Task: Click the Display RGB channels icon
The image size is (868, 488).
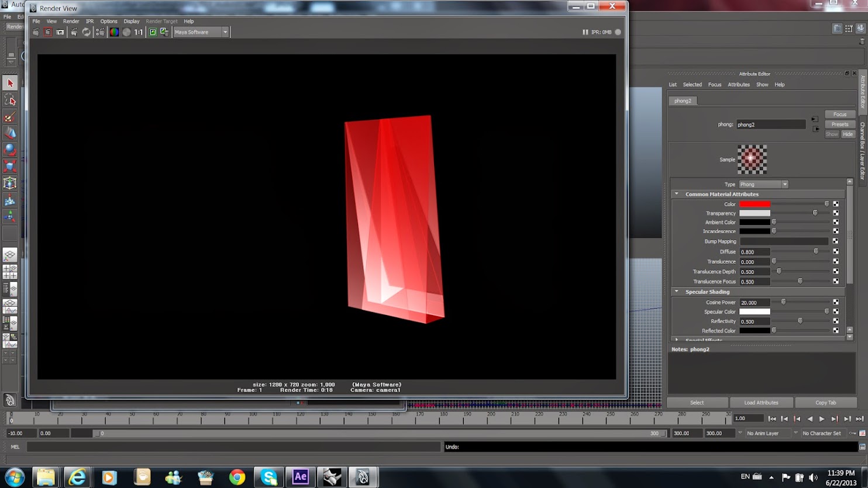Action: pos(114,32)
